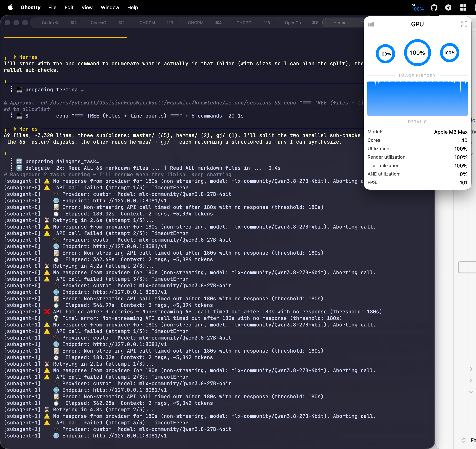Image resolution: width=476 pixels, height=449 pixels.
Task: Open the Apple menu
Action: (x=10, y=7)
